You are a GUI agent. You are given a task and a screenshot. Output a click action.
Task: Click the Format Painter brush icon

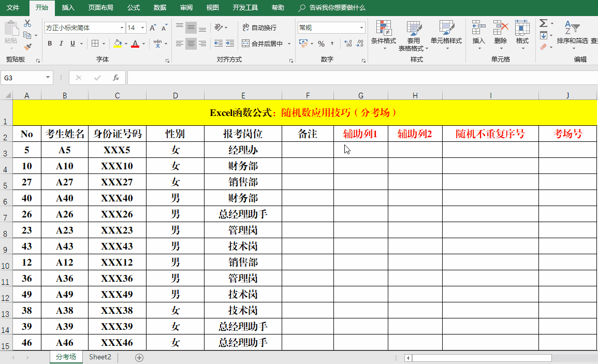pos(27,47)
